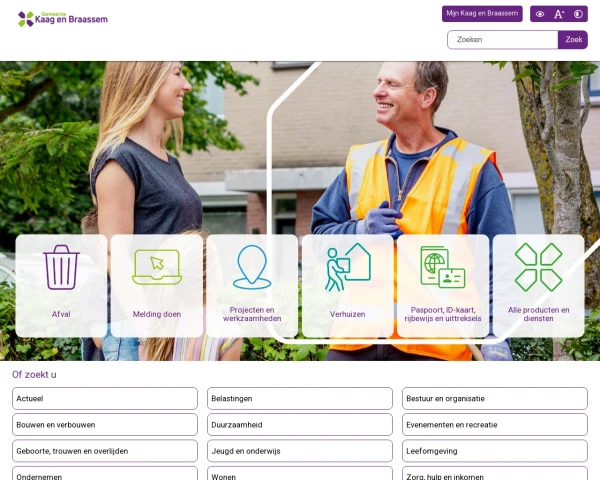
Task: Open Bestuur en organisatie
Action: pos(495,398)
